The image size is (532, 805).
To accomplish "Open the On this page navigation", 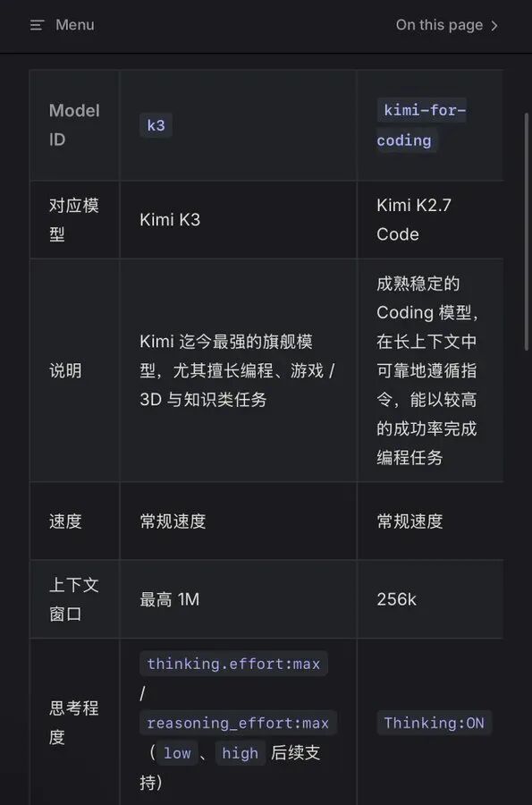I will pyautogui.click(x=439, y=25).
